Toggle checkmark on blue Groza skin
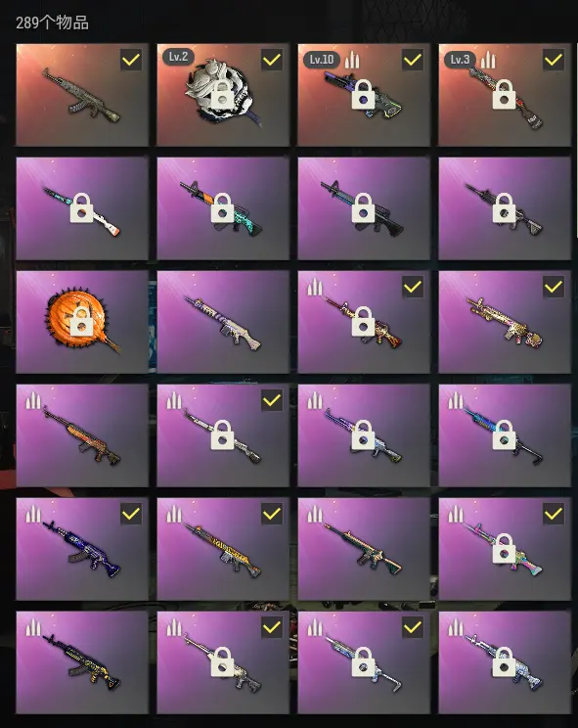Viewport: 578px width, 728px height. pos(131,514)
